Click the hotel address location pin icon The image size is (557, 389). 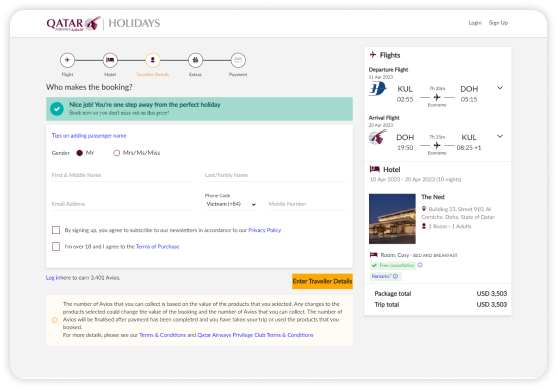click(423, 209)
